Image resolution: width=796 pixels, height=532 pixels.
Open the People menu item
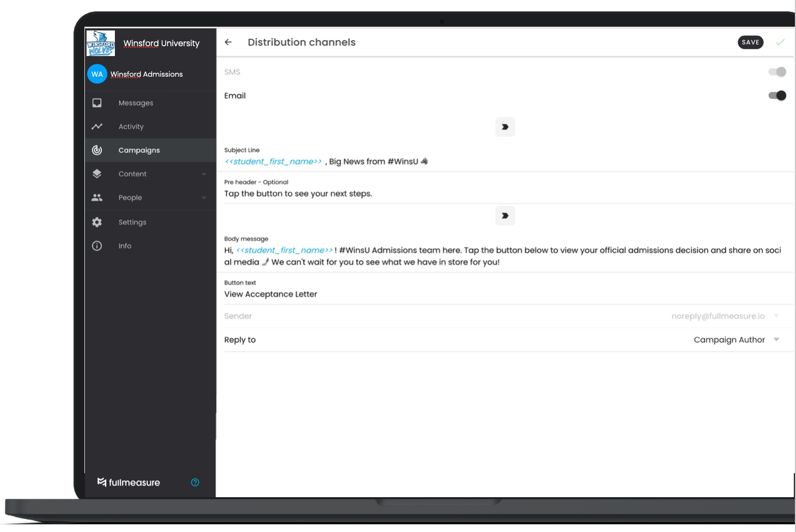151,197
